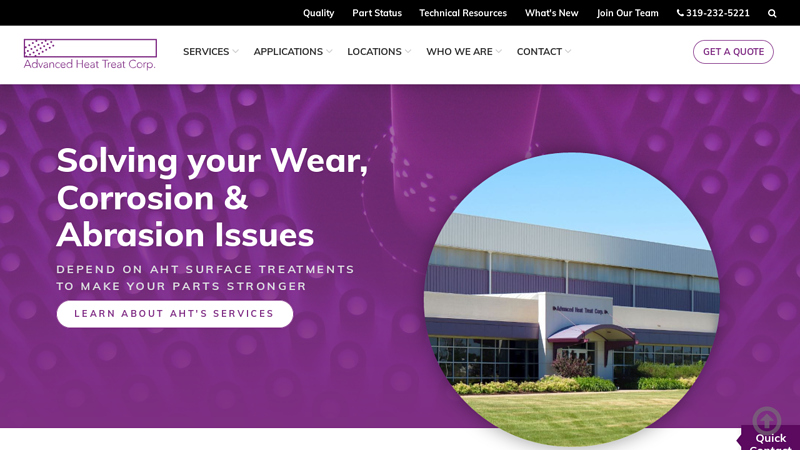Screen dimensions: 800x450
Task: Click Learn About AHT's Services button
Action: click(175, 314)
